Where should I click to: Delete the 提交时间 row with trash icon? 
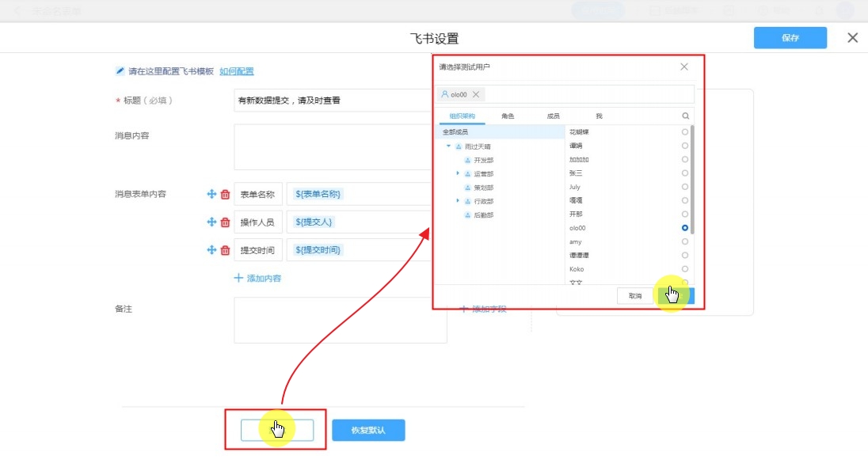[225, 250]
